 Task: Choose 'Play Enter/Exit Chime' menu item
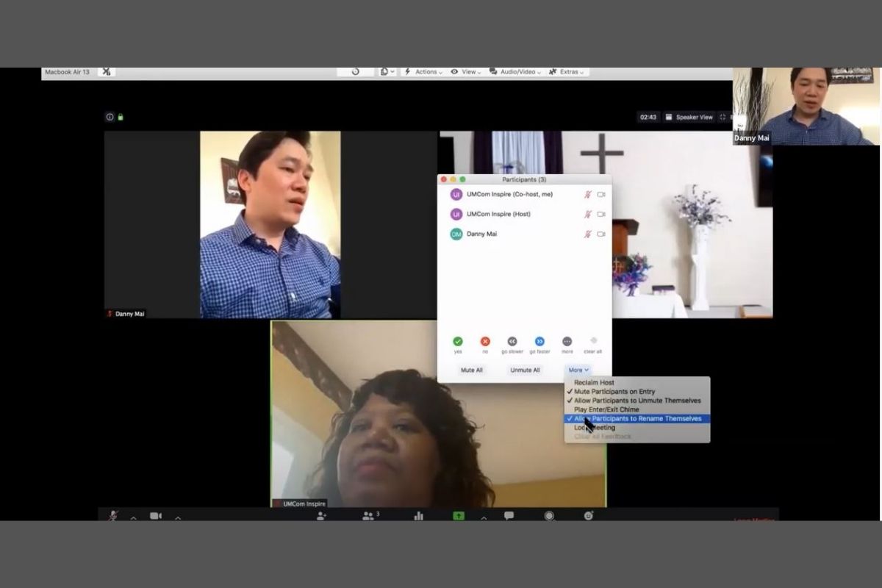pos(606,409)
